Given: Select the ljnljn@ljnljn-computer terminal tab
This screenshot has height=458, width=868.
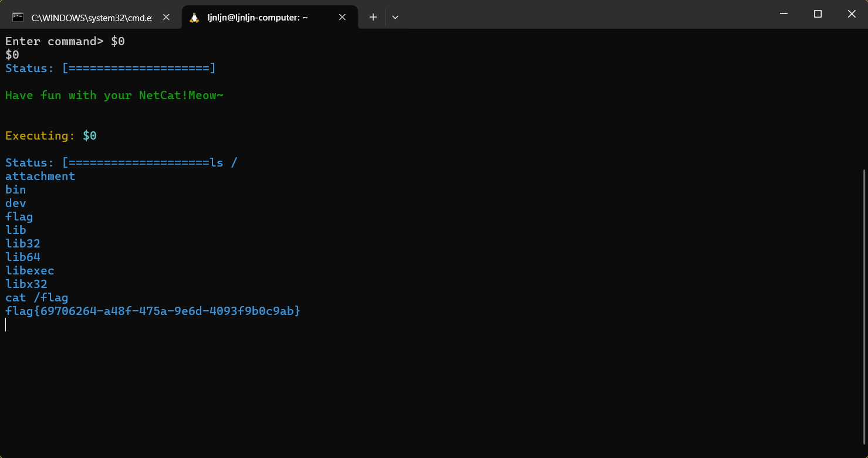Looking at the screenshot, I should (x=258, y=17).
